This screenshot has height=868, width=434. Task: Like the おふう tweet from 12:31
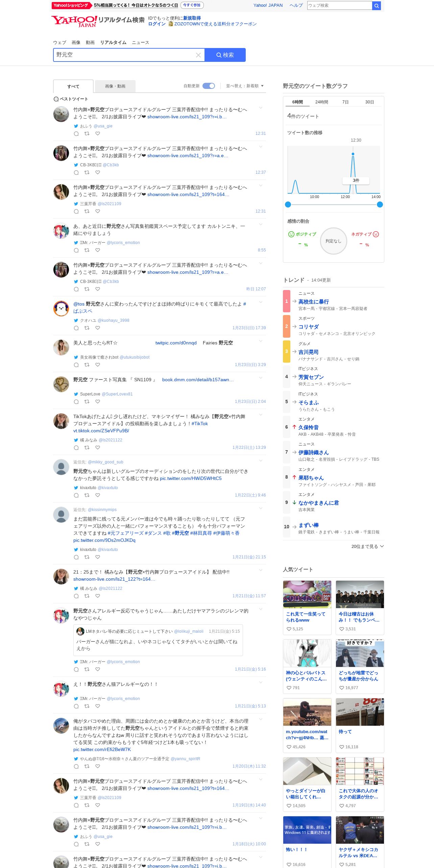point(98,134)
